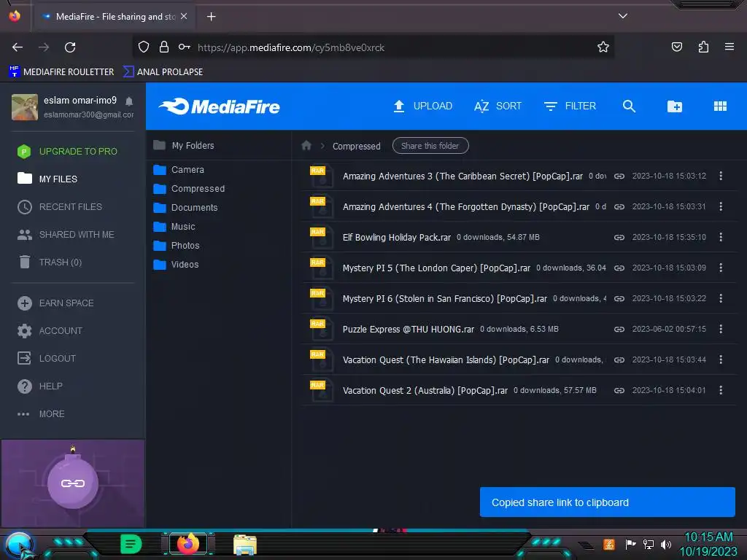Click the Upload button in MediaFire header

point(422,106)
